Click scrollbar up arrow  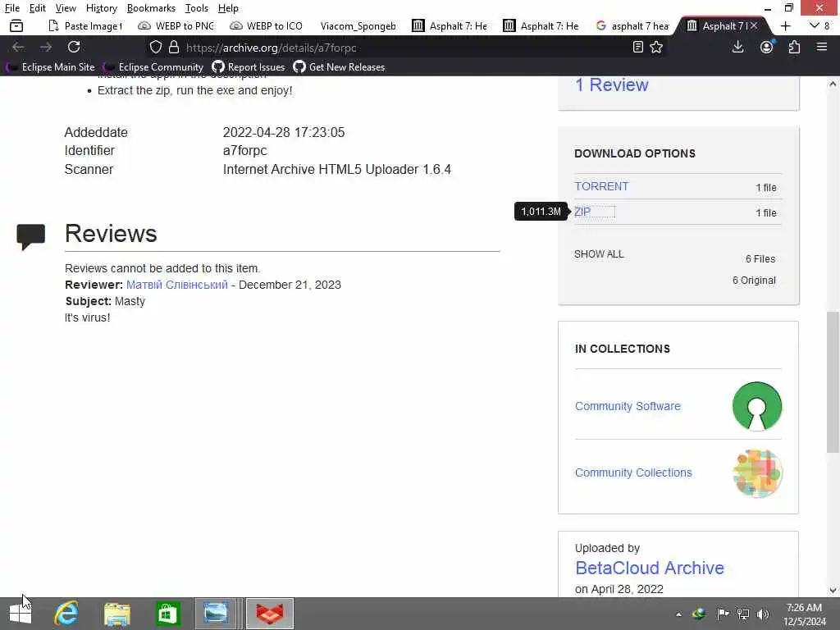click(833, 84)
